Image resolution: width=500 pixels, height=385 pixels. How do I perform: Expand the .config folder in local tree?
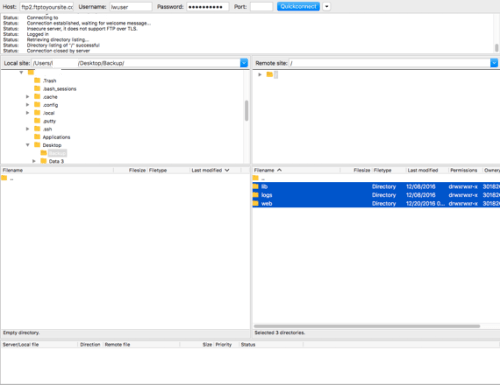pos(28,105)
